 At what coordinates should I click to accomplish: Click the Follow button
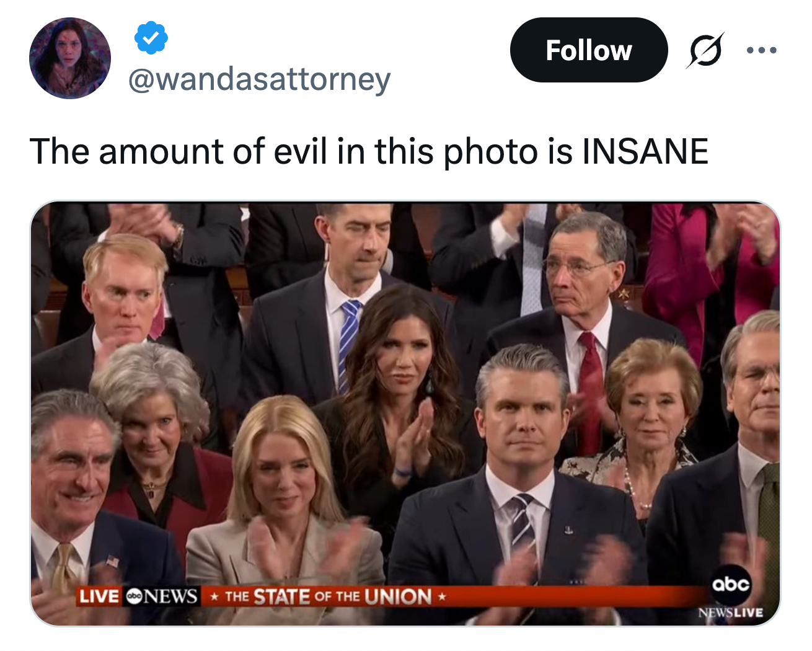tap(588, 50)
